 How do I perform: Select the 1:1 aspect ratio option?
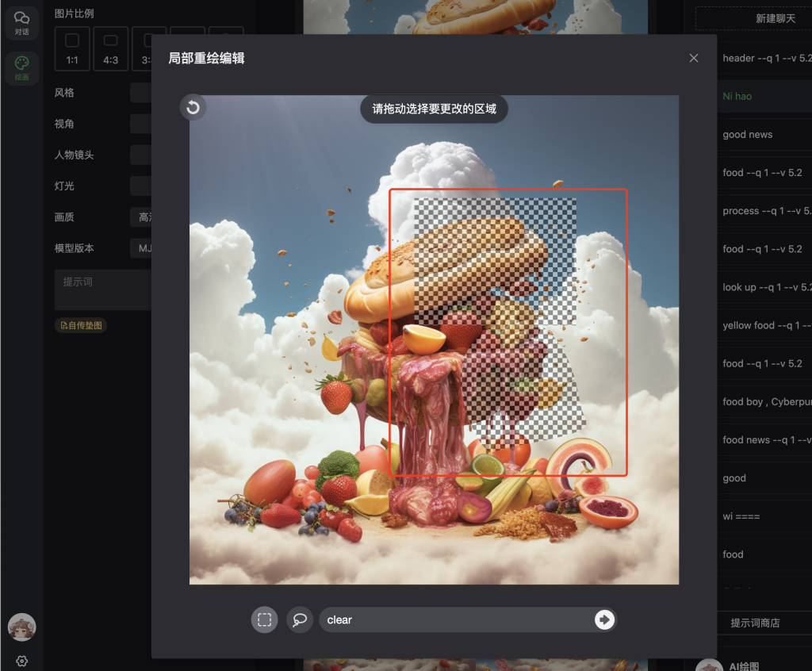click(x=72, y=48)
